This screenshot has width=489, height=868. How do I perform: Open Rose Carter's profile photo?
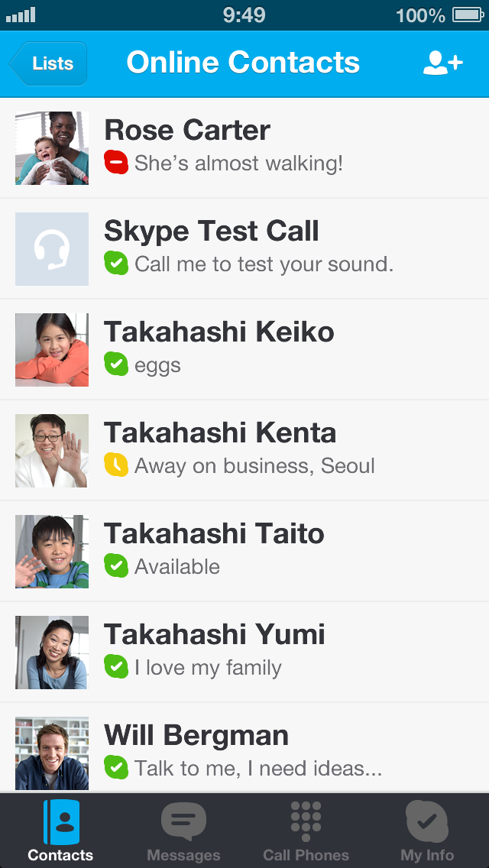[x=52, y=148]
